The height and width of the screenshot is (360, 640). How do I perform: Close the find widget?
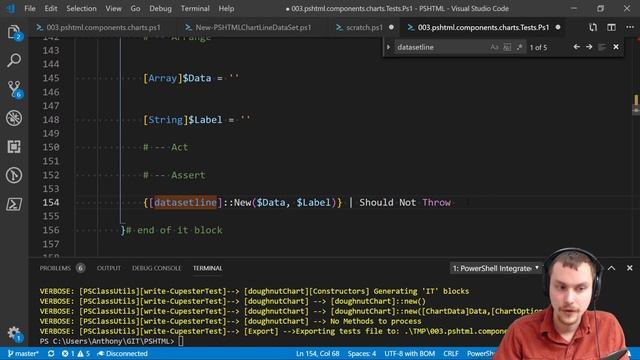[616, 47]
